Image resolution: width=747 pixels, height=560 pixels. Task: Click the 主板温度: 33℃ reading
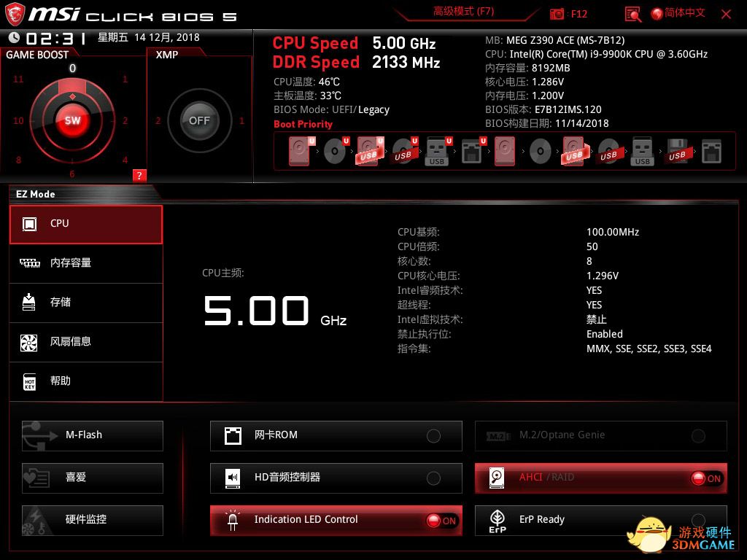307,96
